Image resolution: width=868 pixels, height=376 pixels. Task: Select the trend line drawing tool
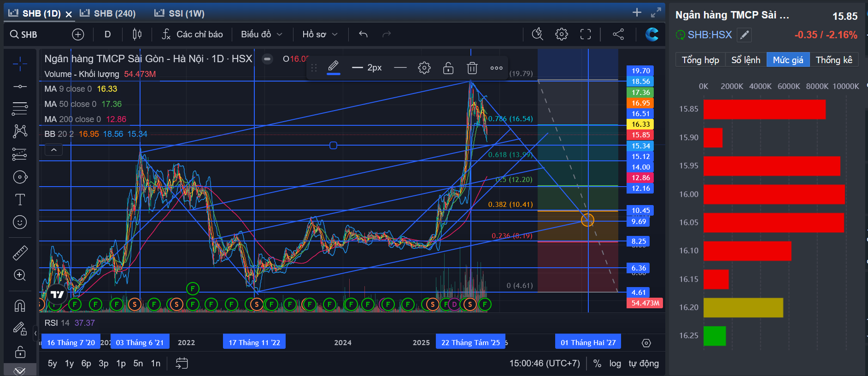20,87
